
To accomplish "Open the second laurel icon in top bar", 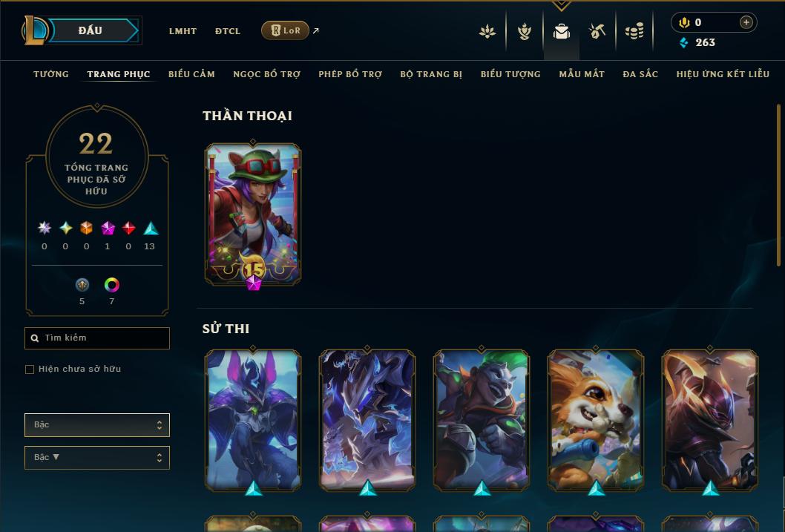I will [x=524, y=31].
